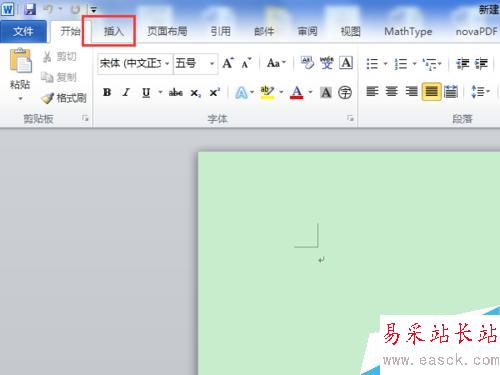
Task: Open the 拼音 phonetic guide (wén) tool
Action: point(327,63)
